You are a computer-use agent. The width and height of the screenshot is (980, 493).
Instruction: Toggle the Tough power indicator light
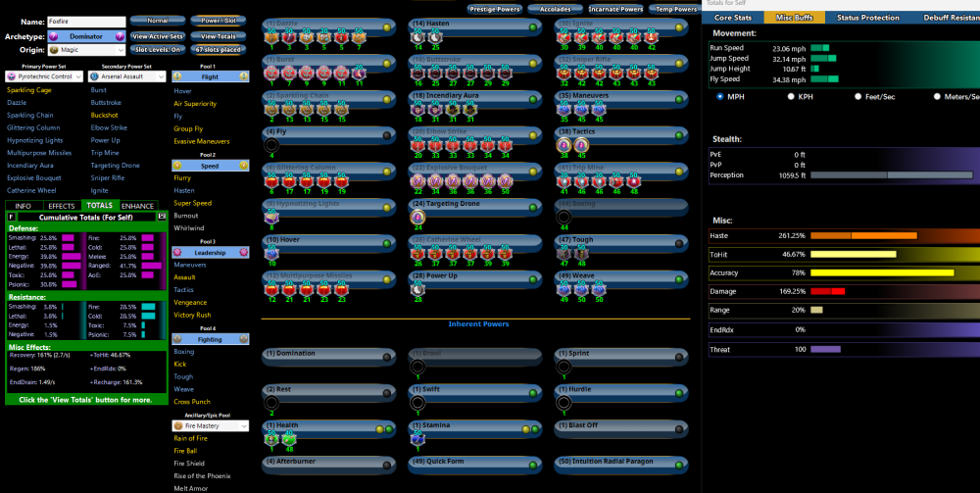coord(680,241)
